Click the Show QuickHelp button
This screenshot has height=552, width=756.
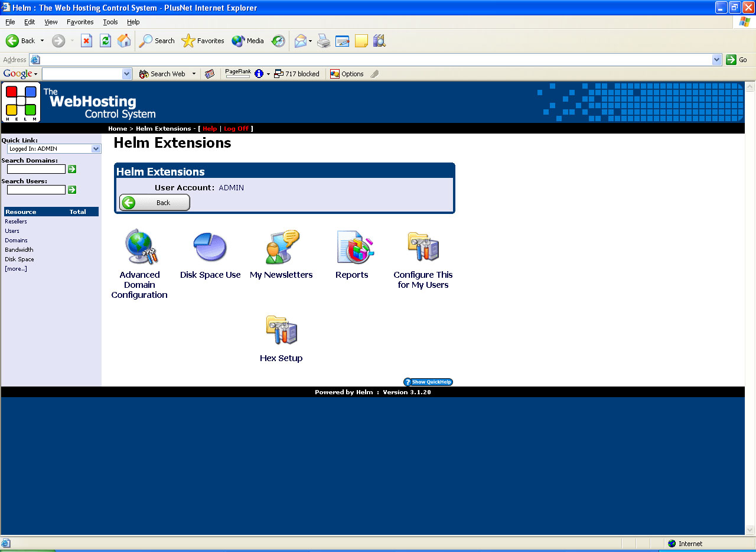click(x=428, y=382)
